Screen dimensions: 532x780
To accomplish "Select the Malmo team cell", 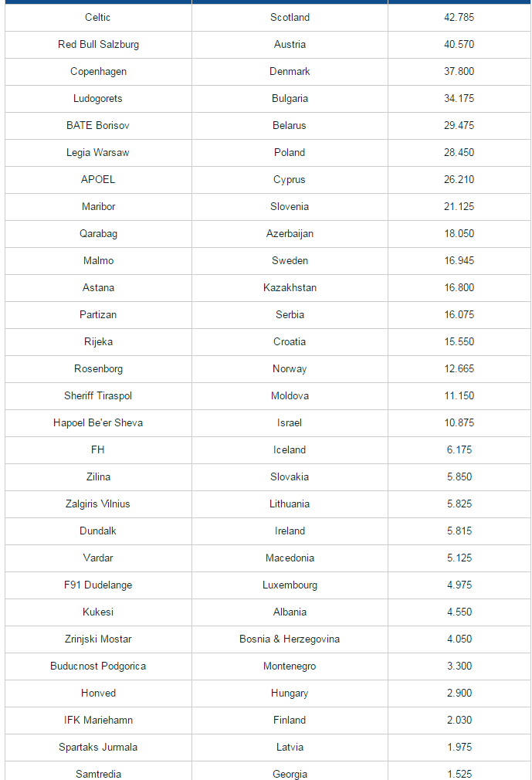I will point(98,260).
